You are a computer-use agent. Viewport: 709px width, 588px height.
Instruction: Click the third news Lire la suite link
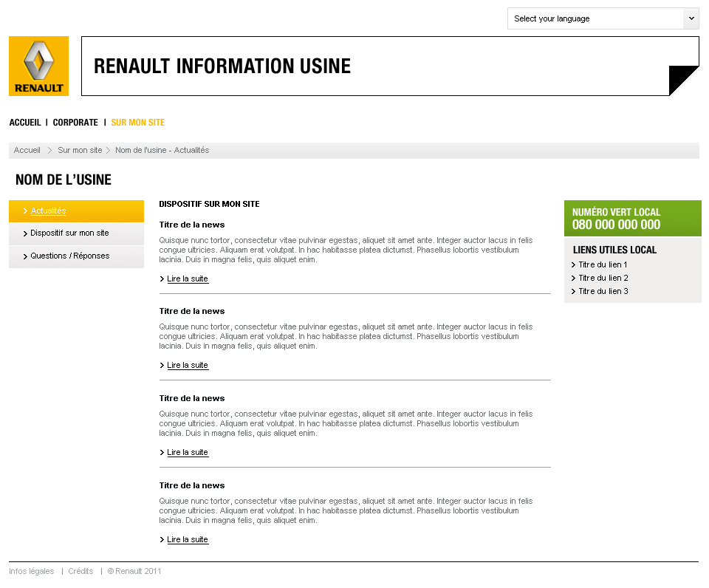click(x=188, y=452)
